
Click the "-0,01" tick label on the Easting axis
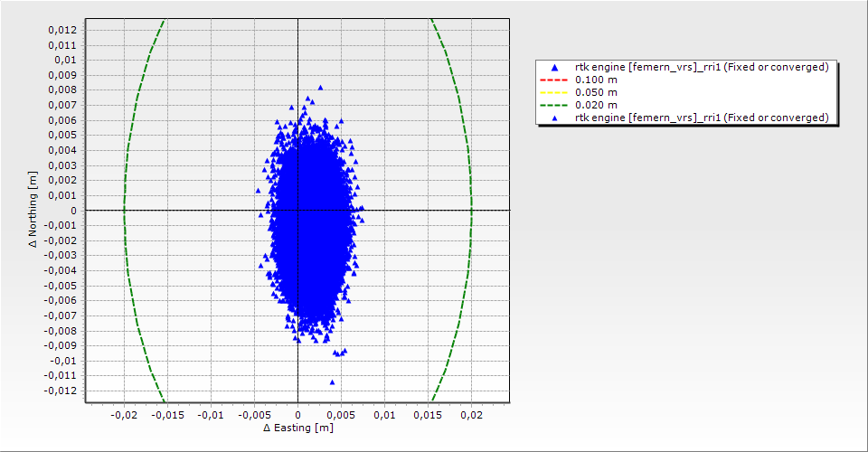[x=210, y=415]
